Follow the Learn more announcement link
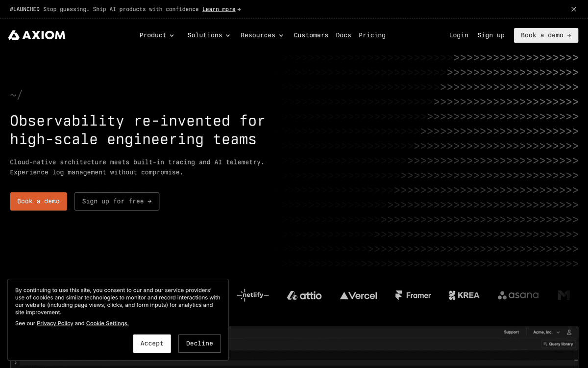The image size is (588, 368). pyautogui.click(x=219, y=9)
